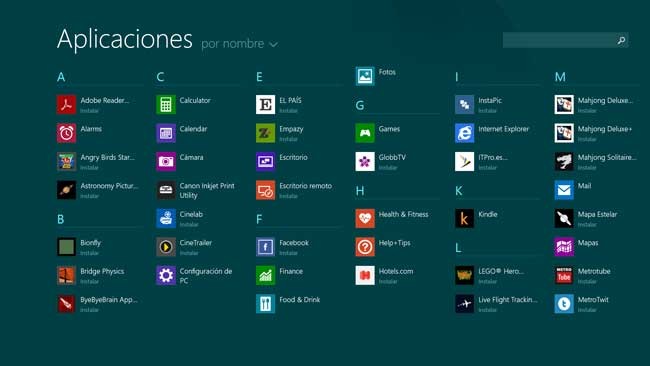The image size is (650, 366).
Task: Launch the CineTrailer icon
Action: 166,247
